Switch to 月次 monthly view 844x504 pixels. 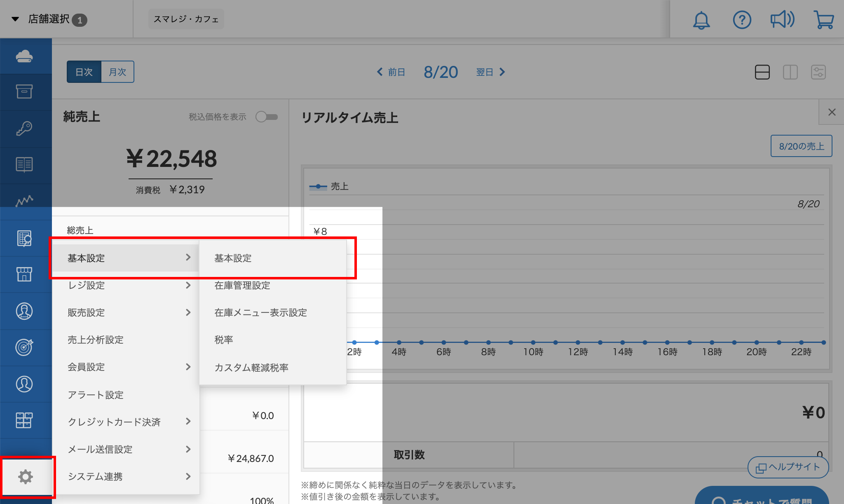117,72
